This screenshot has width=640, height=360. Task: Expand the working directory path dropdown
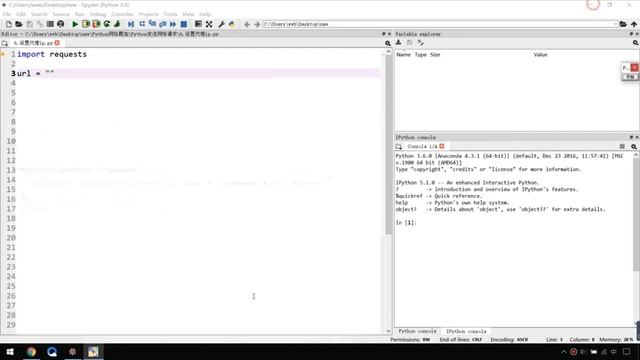tap(615, 24)
